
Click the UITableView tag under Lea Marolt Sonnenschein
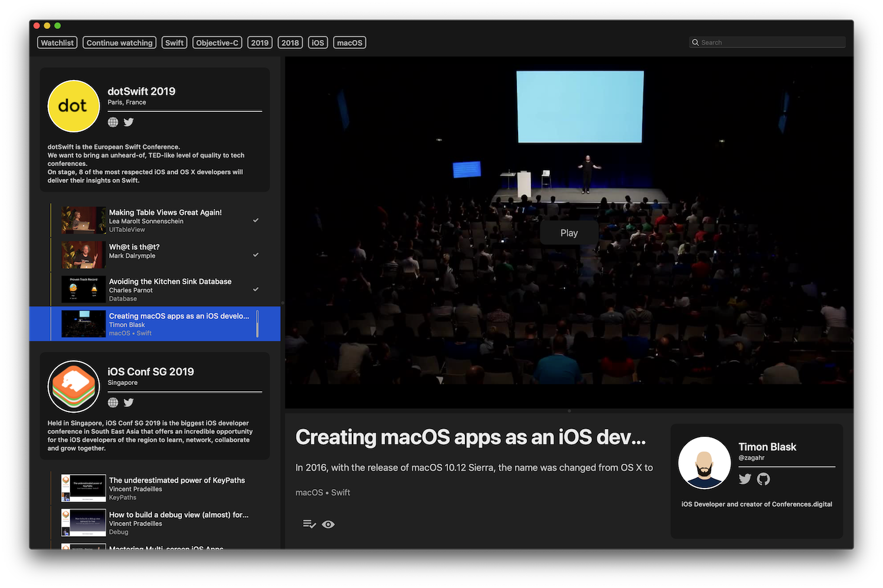(x=127, y=230)
